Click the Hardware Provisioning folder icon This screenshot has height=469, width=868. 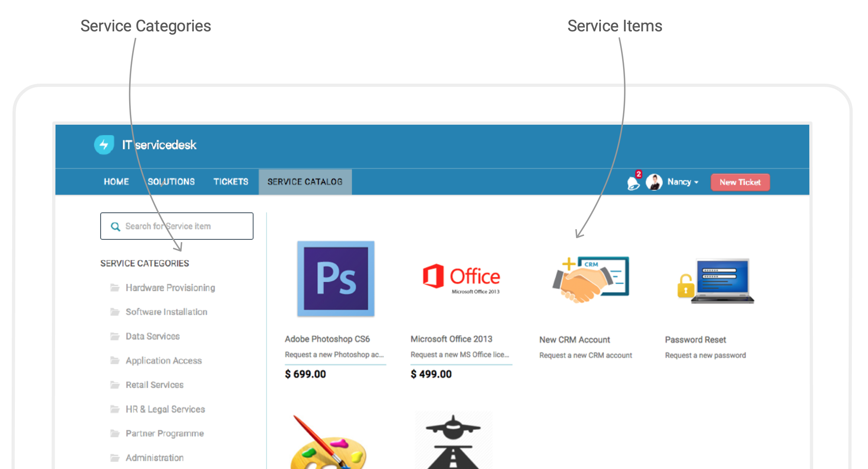point(115,288)
